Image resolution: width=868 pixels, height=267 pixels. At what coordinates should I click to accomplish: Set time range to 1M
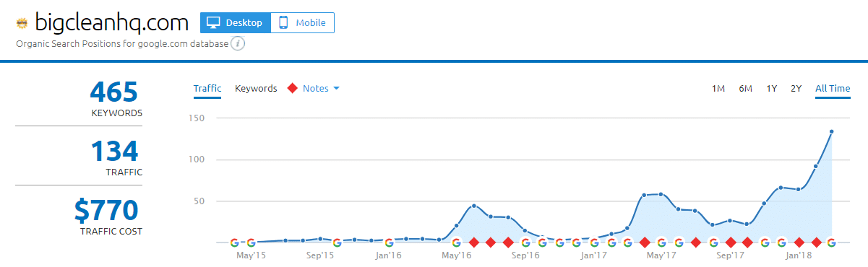tap(718, 88)
